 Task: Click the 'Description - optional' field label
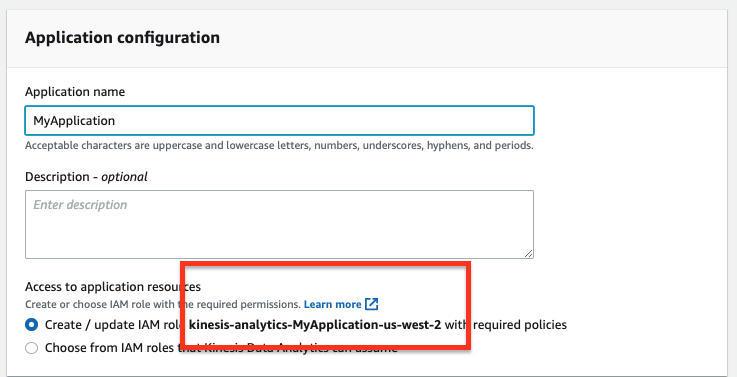tap(86, 177)
